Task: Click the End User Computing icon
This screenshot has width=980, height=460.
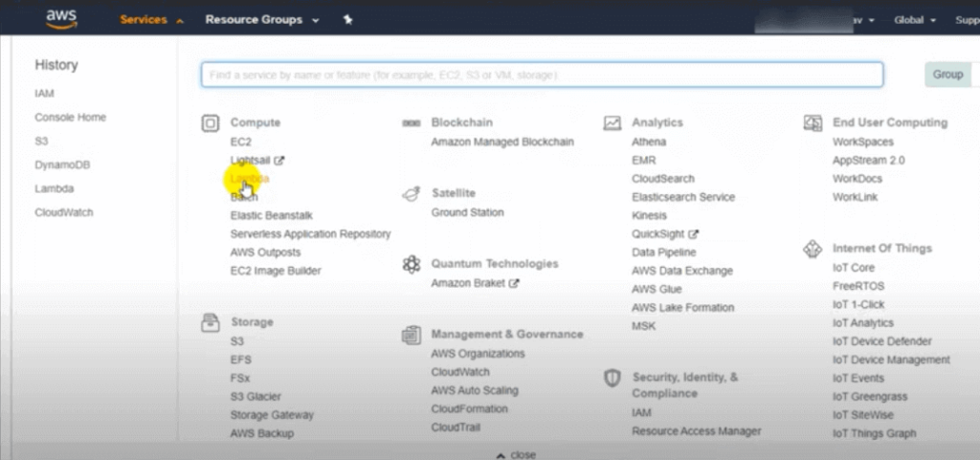Action: (x=813, y=123)
